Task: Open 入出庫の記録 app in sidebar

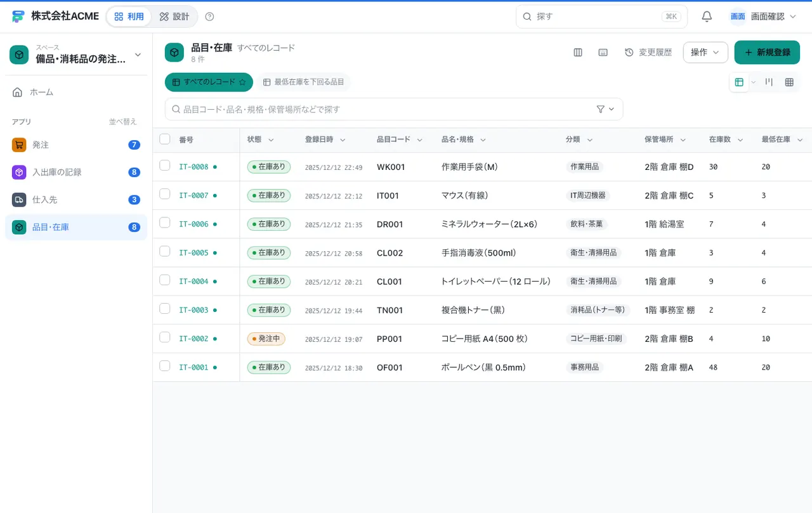Action: click(76, 172)
